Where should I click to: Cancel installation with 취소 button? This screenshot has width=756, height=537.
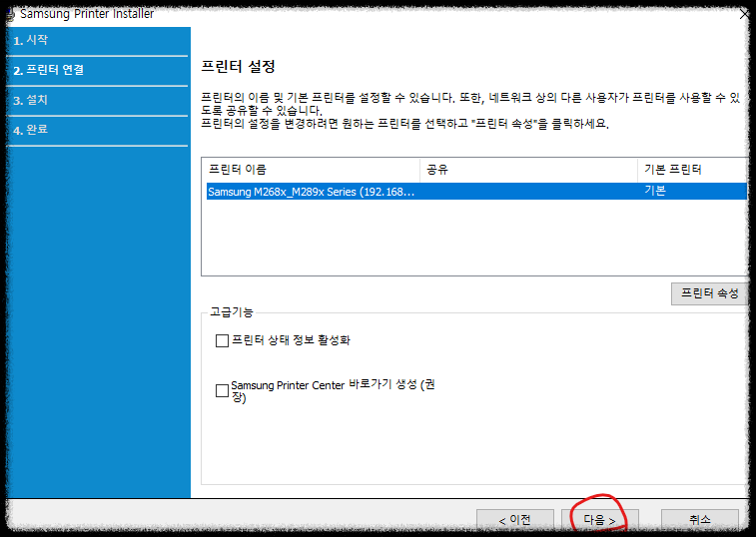700,520
